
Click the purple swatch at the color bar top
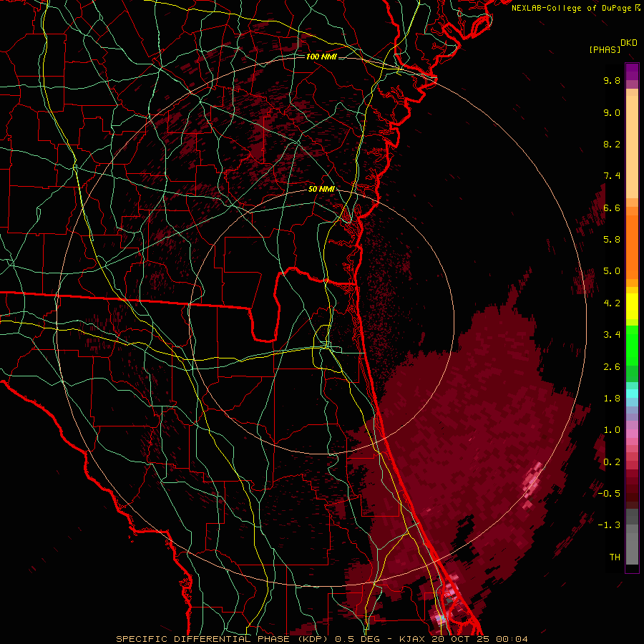[x=632, y=72]
